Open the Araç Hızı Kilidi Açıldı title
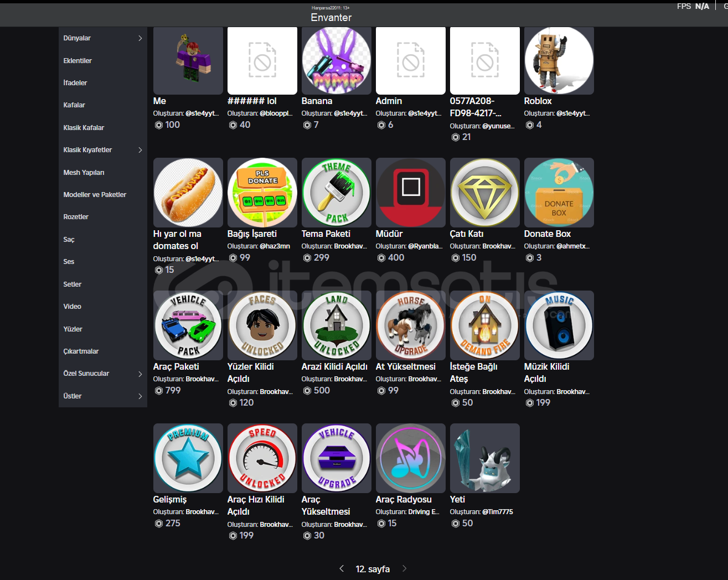Viewport: 728px width, 580px height. tap(256, 505)
